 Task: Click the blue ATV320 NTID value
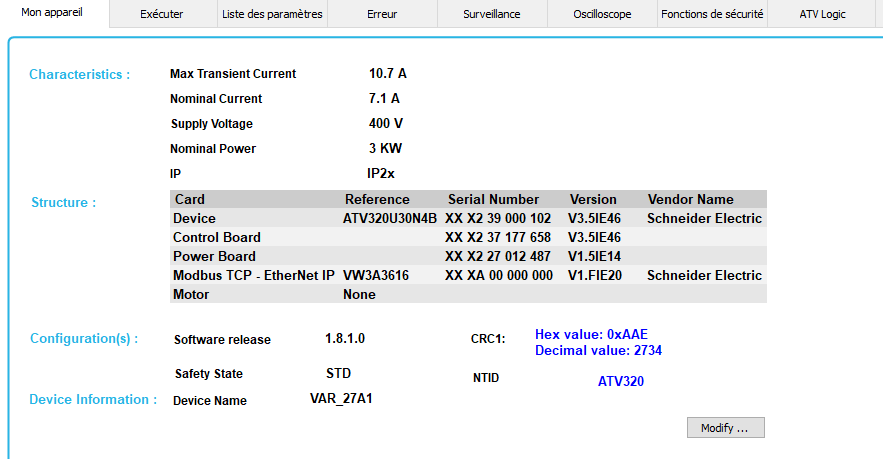[622, 381]
